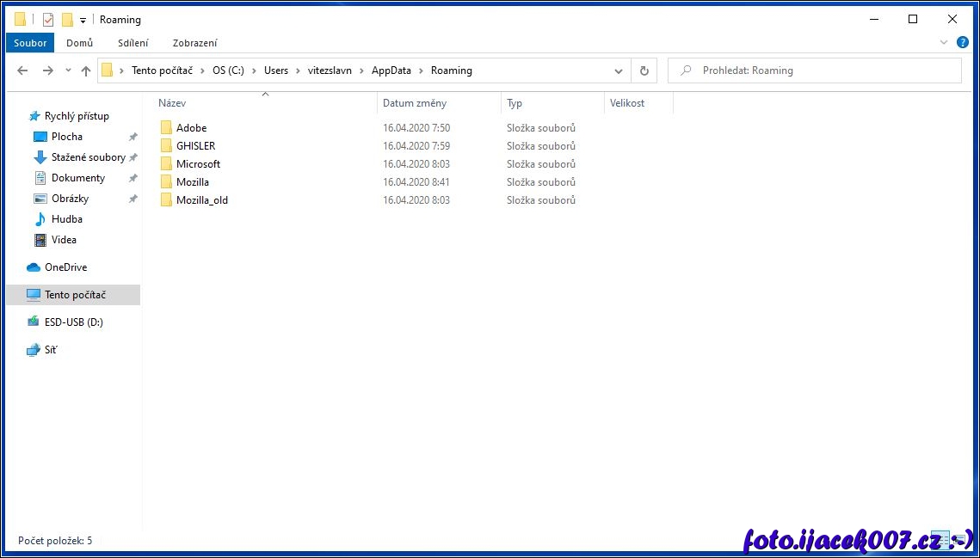Expand the ribbon chevron
Viewport: 980px width, 558px height.
pos(944,42)
